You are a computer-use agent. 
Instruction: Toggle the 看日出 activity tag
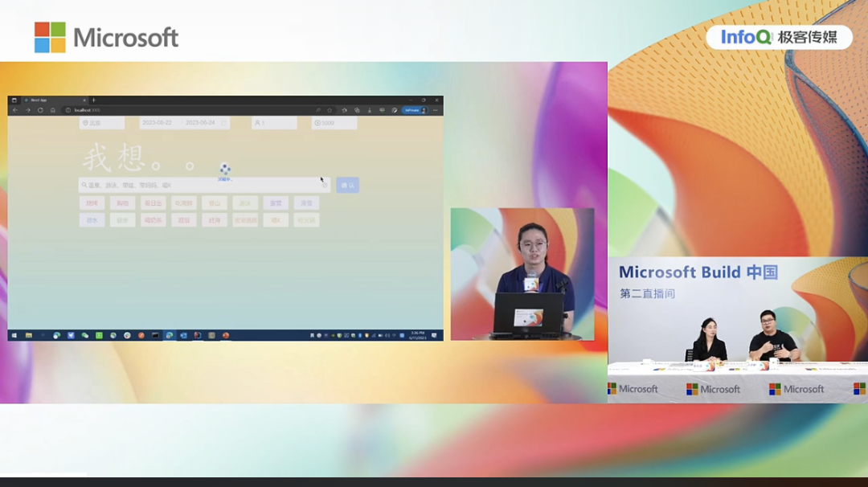[x=154, y=203]
